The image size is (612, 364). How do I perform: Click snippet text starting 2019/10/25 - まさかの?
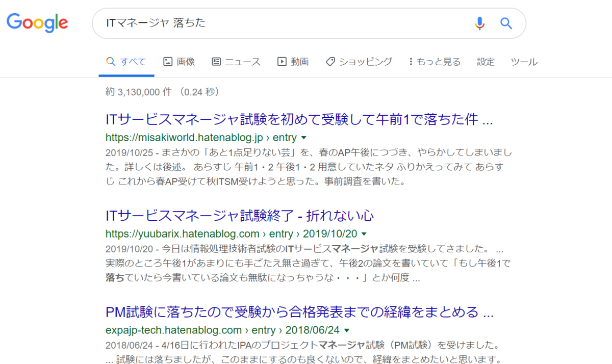[309, 167]
